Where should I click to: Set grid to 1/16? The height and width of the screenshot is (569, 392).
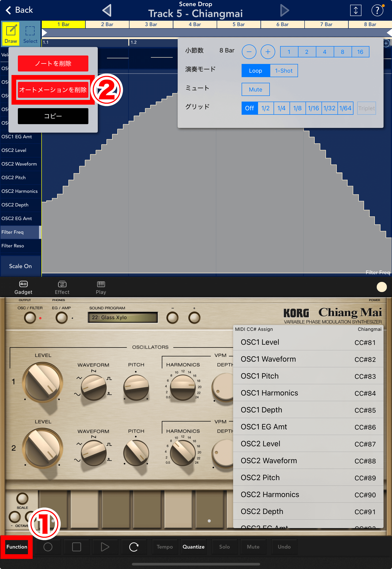click(x=314, y=108)
